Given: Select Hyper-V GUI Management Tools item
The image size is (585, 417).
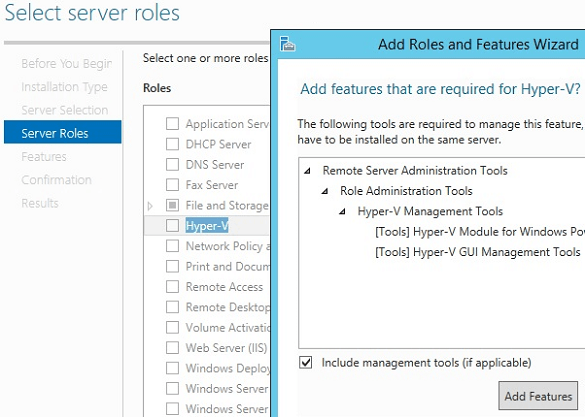Looking at the screenshot, I should 478,252.
